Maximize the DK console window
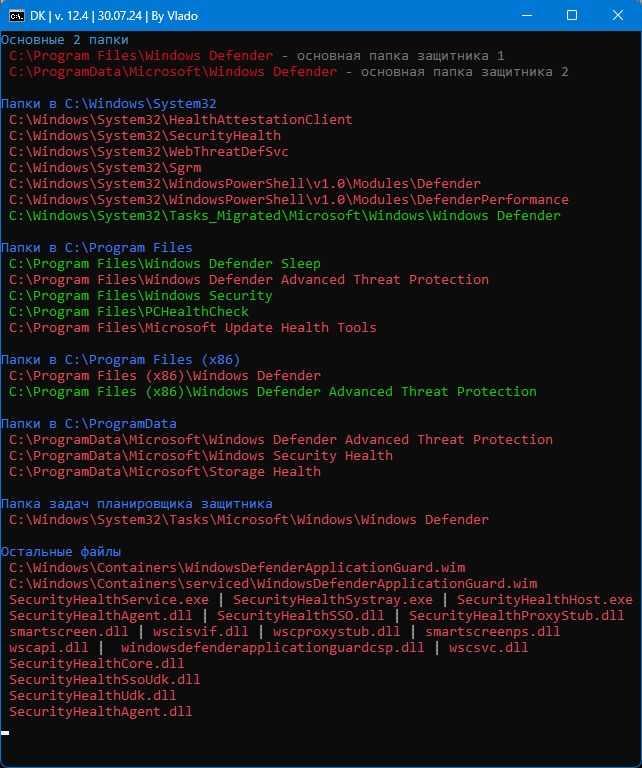 pyautogui.click(x=572, y=16)
